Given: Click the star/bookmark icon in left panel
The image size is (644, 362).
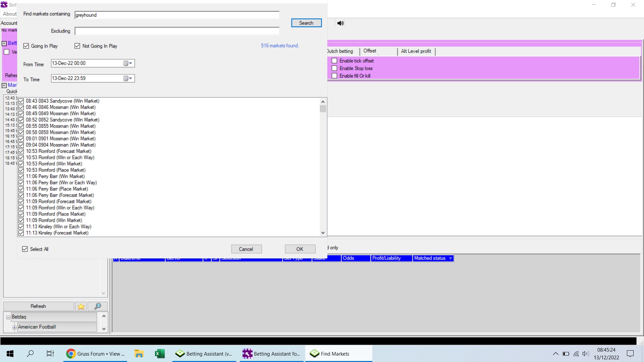Looking at the screenshot, I should (81, 306).
